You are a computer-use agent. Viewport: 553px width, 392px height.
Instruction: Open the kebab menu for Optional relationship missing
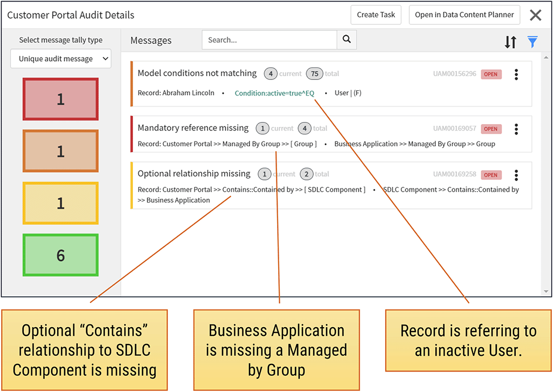[x=516, y=175]
